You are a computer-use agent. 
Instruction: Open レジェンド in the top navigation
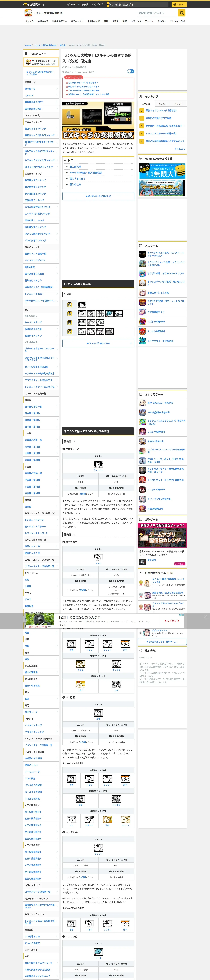pos(136,21)
